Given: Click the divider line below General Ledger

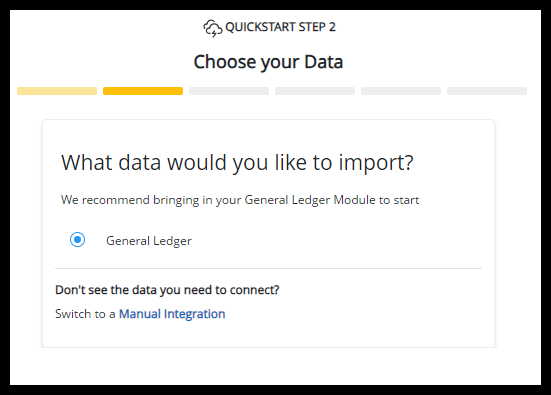Looking at the screenshot, I should coord(268,268).
